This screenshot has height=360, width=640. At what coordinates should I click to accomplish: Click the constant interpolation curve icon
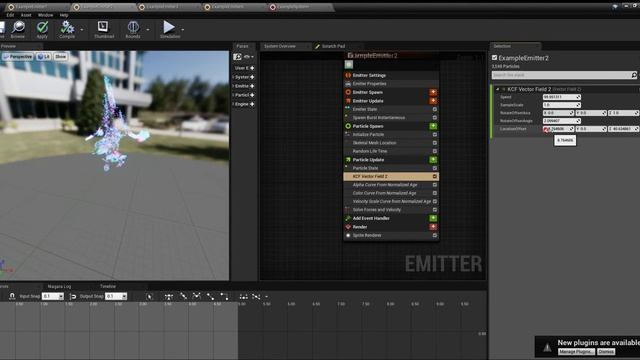click(224, 297)
